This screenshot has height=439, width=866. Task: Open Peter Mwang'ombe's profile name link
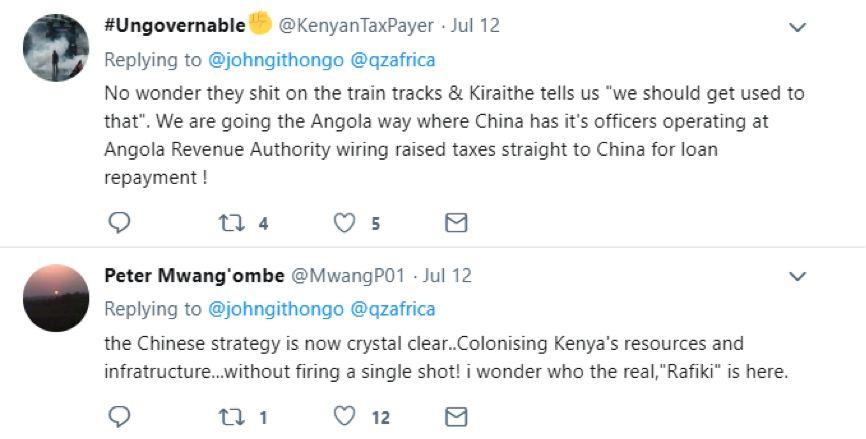(194, 275)
